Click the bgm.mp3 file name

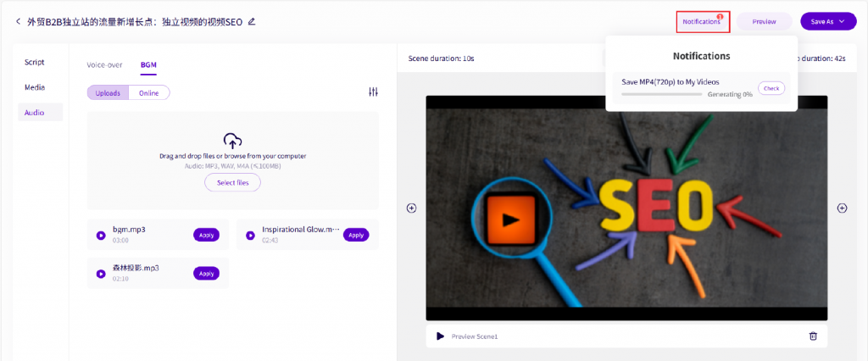point(129,229)
